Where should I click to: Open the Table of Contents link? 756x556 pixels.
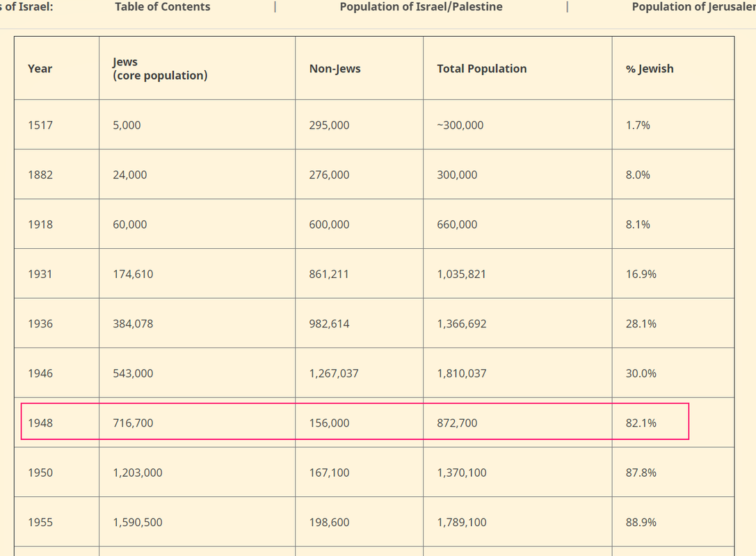click(x=163, y=7)
